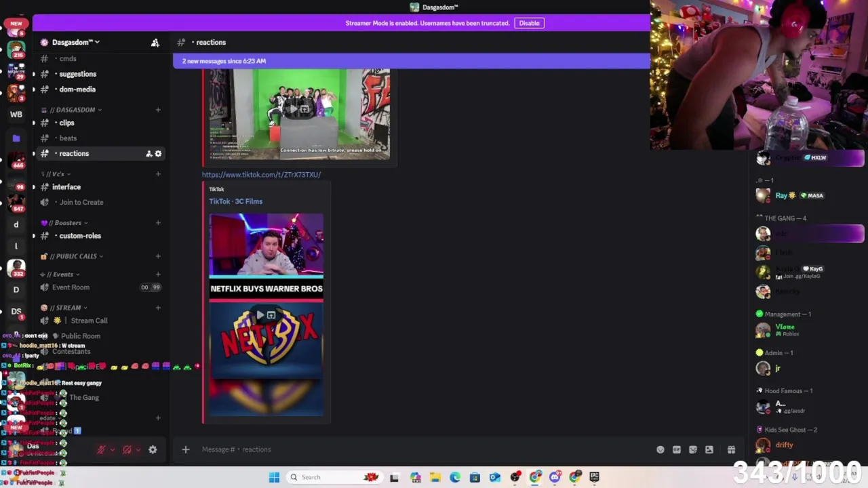Add channel to // PUBLIC CALLS category
868x488 pixels.
click(158, 256)
